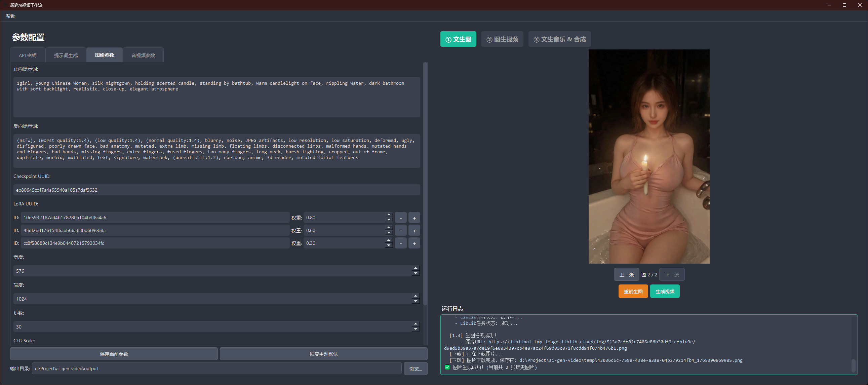The height and width of the screenshot is (385, 868).
Task: Show previous image with 上一张
Action: tap(626, 275)
